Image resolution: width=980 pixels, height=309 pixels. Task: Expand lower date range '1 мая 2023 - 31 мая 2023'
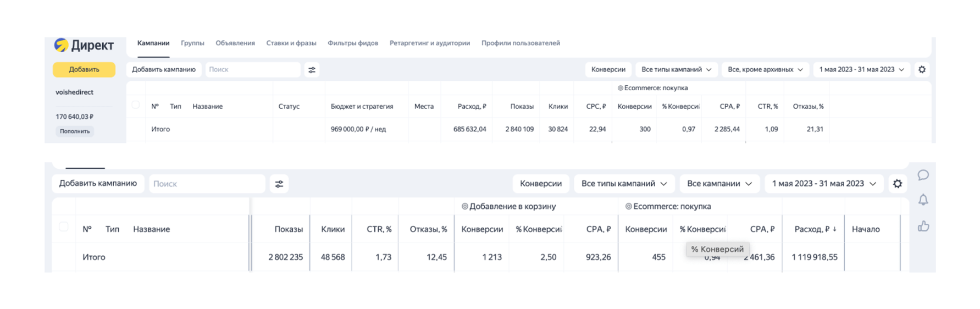[823, 184]
